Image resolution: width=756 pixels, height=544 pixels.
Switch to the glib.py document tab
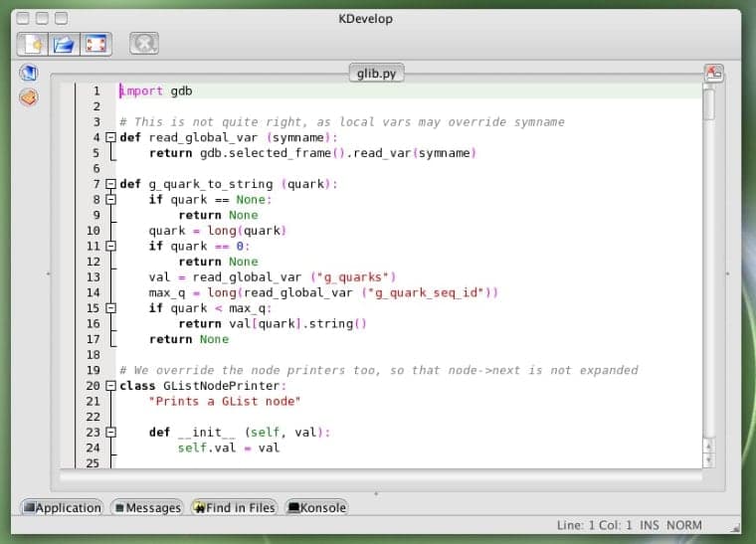pos(378,74)
